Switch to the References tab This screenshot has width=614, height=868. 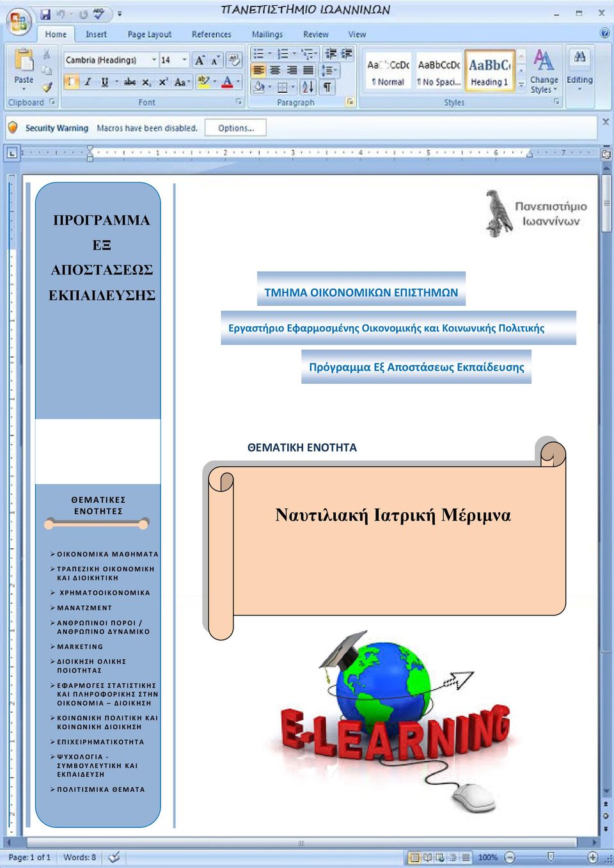pos(212,35)
